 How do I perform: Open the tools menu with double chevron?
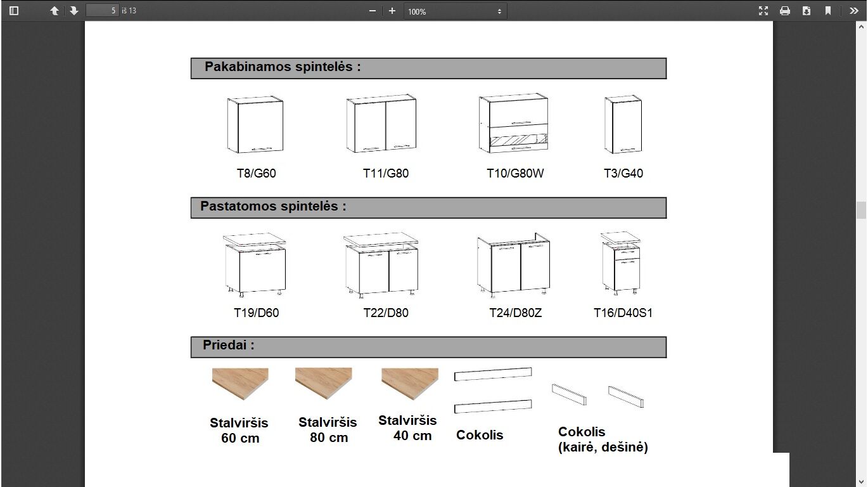point(853,11)
